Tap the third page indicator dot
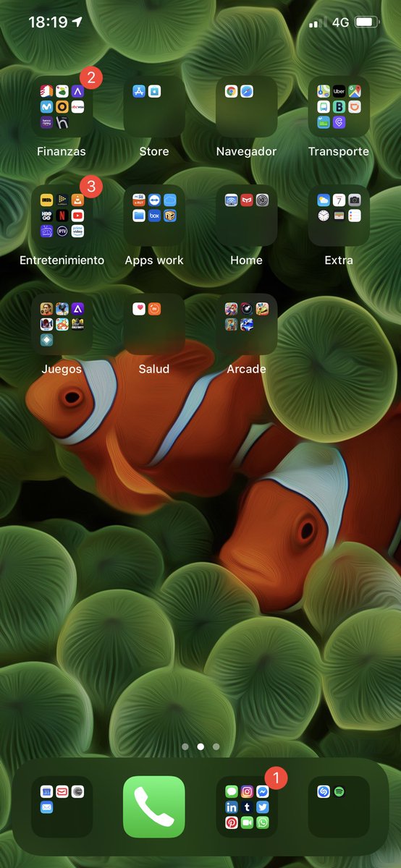 tap(216, 746)
